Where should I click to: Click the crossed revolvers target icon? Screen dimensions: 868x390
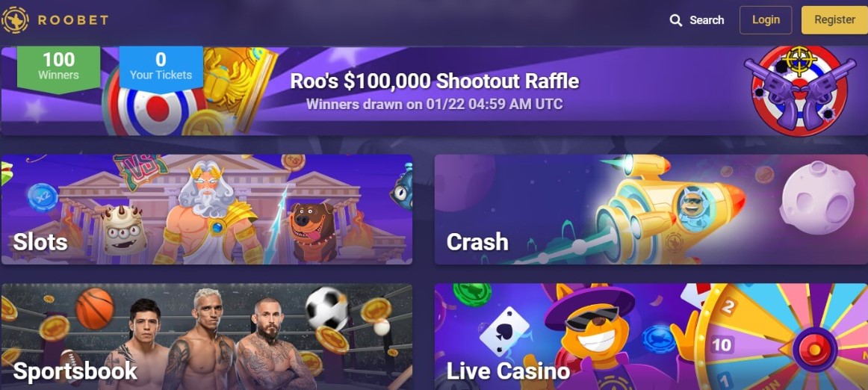799,90
